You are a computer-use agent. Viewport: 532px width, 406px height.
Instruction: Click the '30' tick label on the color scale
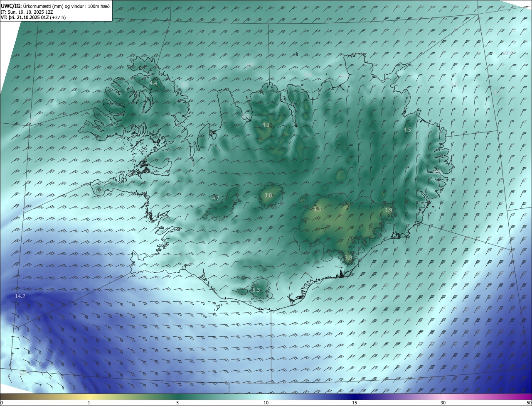443,403
